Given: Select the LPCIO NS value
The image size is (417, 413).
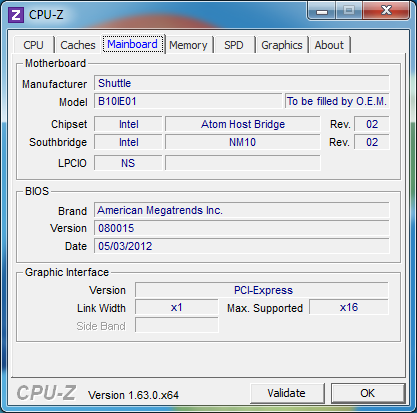Looking at the screenshot, I should (128, 163).
